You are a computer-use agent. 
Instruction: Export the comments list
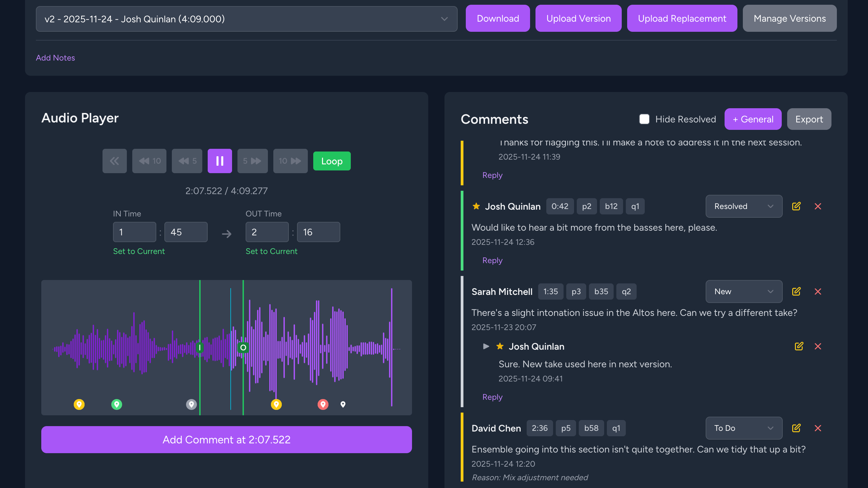coord(809,119)
